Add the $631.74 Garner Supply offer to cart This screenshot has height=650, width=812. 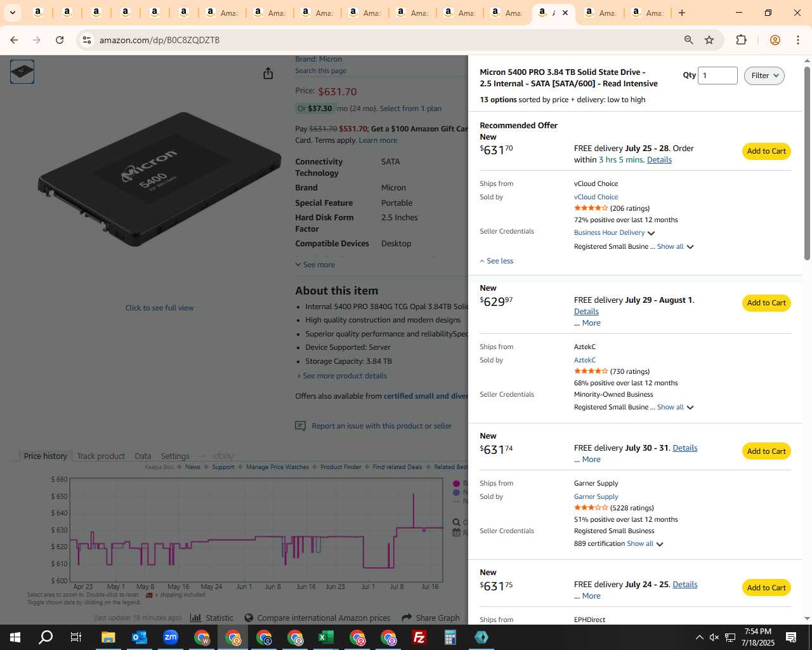766,451
